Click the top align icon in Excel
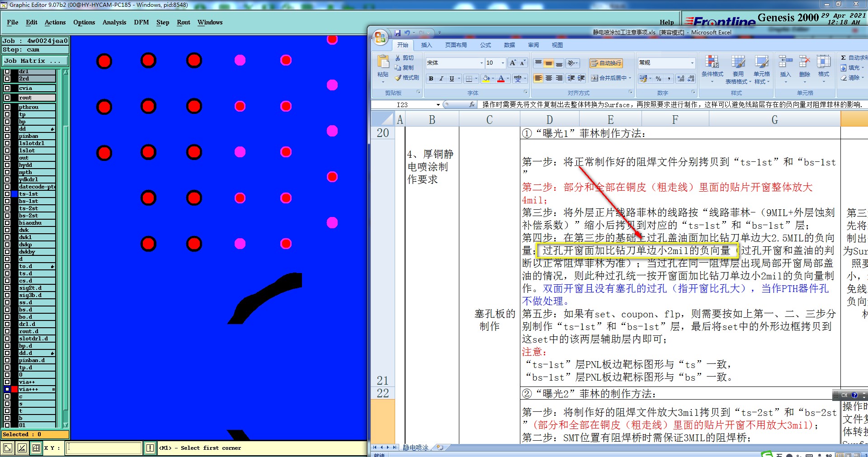The width and height of the screenshot is (868, 457). [x=538, y=63]
